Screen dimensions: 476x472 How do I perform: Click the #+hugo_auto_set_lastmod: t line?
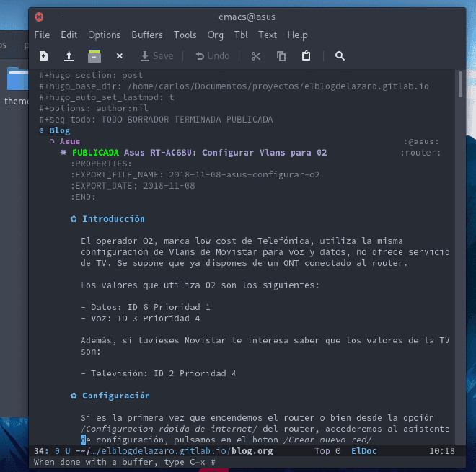pos(107,97)
